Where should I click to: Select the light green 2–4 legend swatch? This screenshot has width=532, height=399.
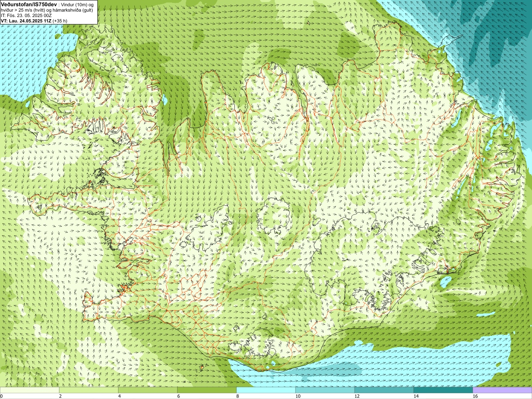[x=89, y=390]
